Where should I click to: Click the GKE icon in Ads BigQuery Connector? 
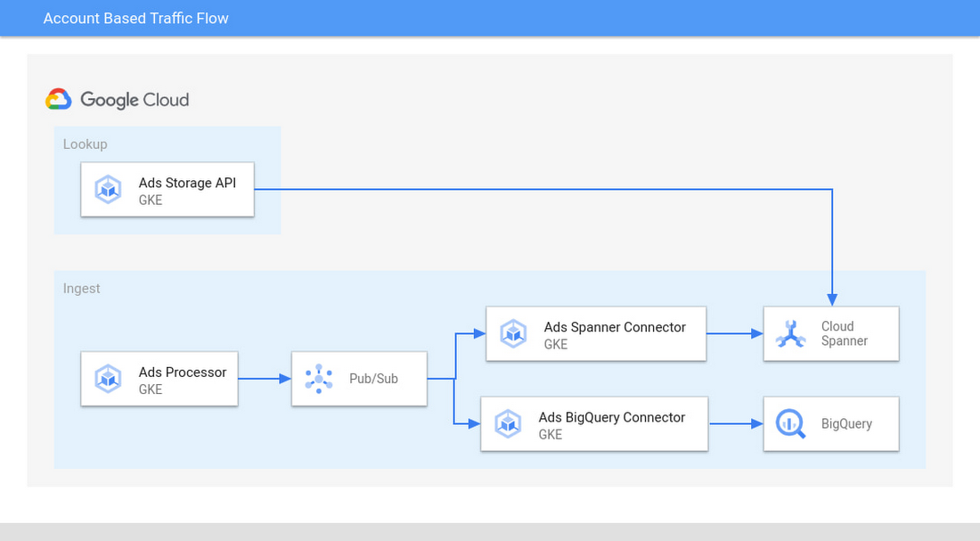508,423
